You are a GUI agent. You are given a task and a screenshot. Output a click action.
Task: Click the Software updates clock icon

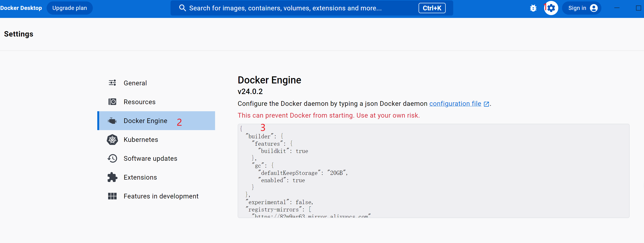(112, 158)
